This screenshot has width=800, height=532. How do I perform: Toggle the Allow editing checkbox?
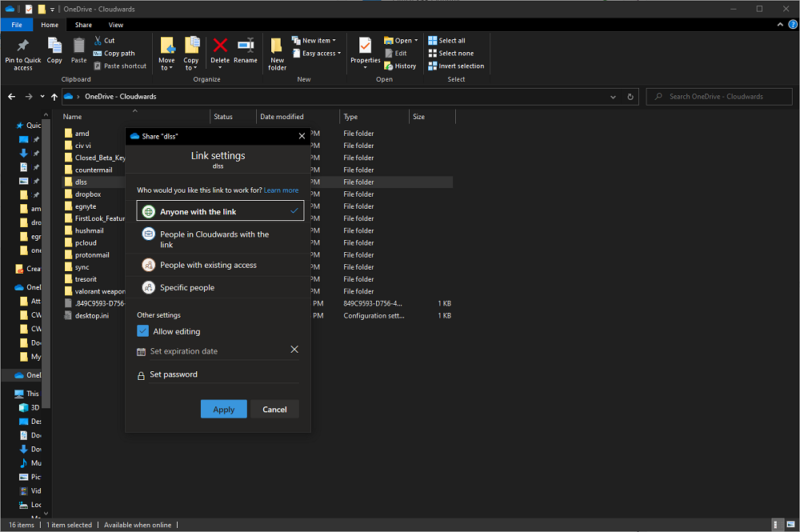[x=143, y=331]
